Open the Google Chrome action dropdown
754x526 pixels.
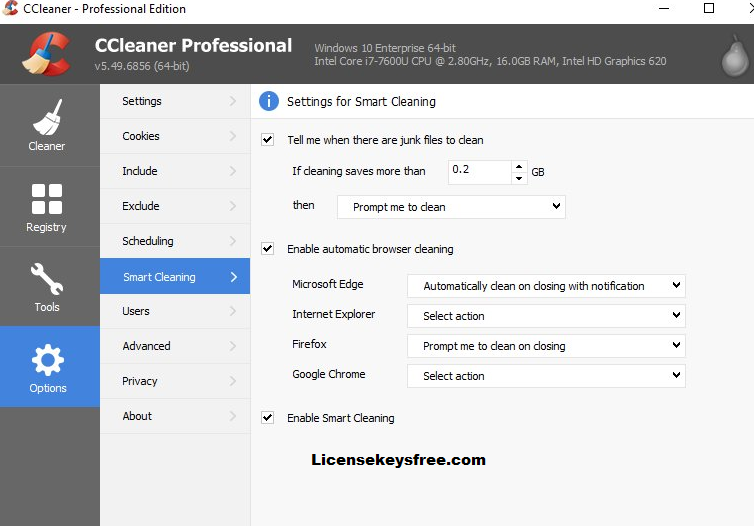pos(546,376)
